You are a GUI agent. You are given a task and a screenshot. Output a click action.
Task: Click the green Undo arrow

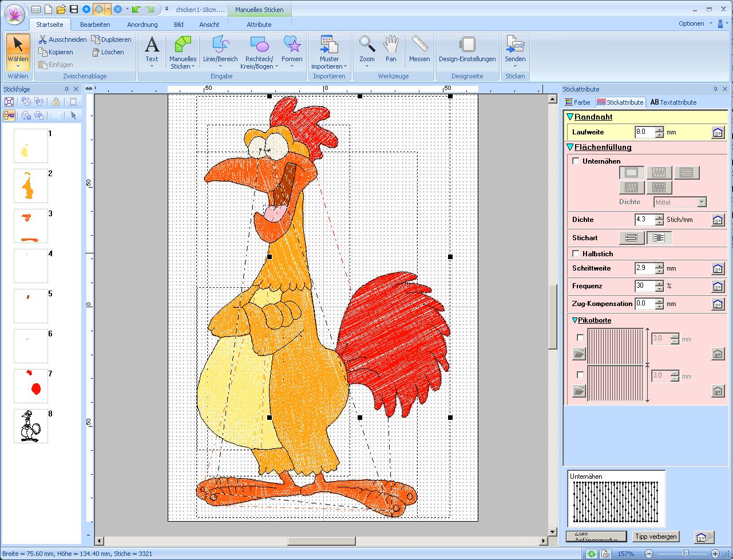click(x=136, y=9)
